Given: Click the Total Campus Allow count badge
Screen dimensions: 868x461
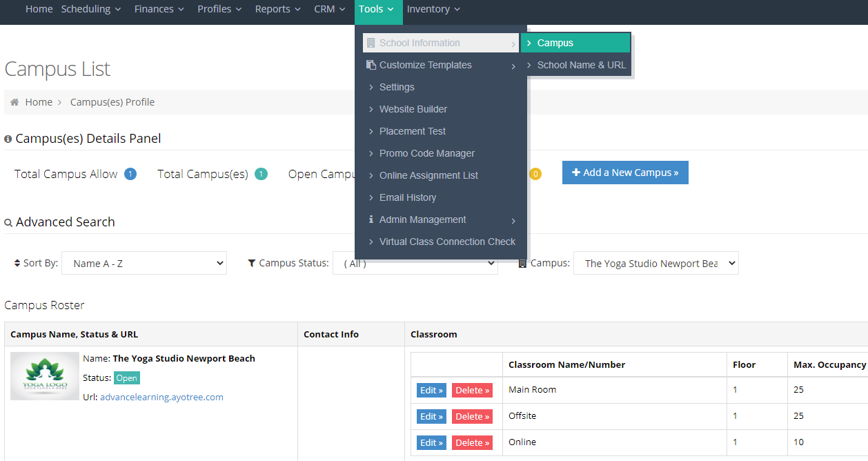Looking at the screenshot, I should point(130,174).
